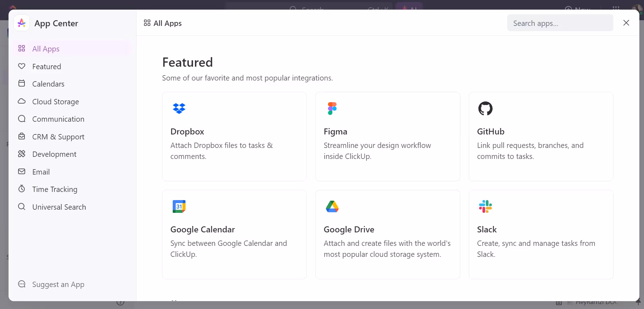Click the All Apps grid icon in header
This screenshot has width=644, height=309.
[147, 23]
